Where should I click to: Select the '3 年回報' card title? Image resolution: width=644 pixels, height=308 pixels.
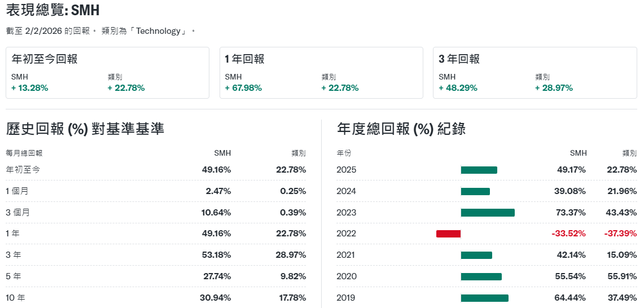click(x=459, y=59)
